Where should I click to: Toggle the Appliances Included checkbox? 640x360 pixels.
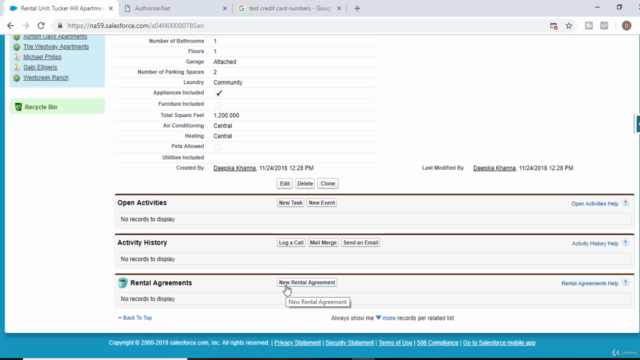tap(219, 93)
